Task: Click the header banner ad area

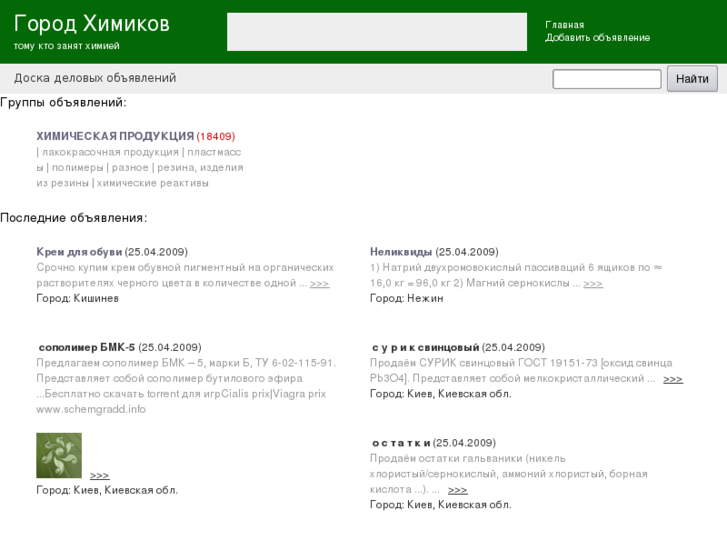Action: [376, 32]
